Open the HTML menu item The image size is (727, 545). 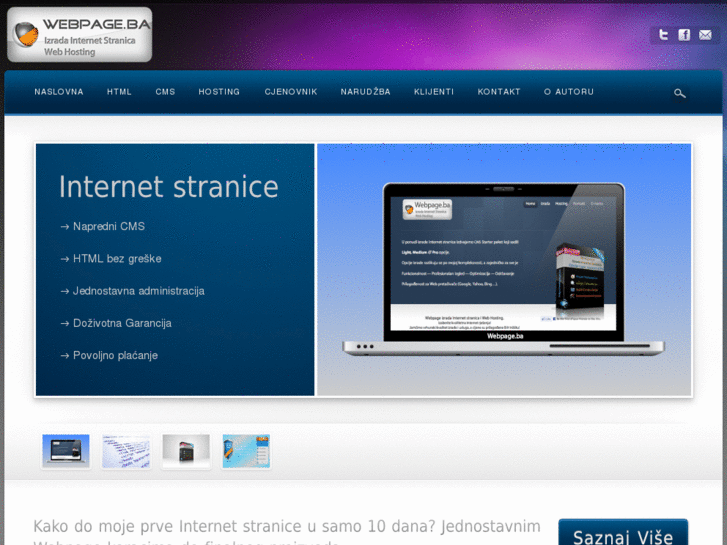click(119, 92)
